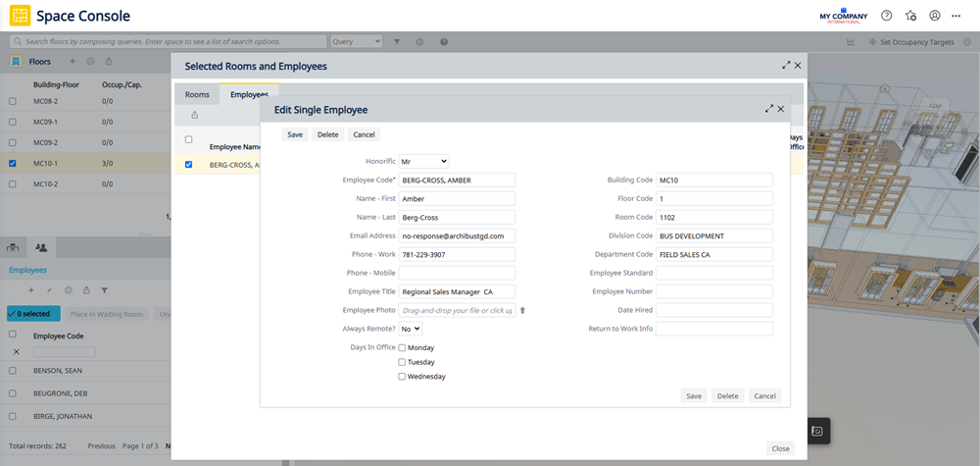Click the Email Address input field
The image size is (980, 466).
click(x=457, y=235)
